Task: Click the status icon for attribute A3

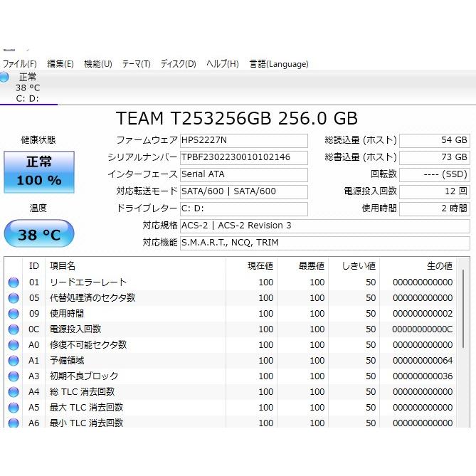Action: tap(14, 376)
